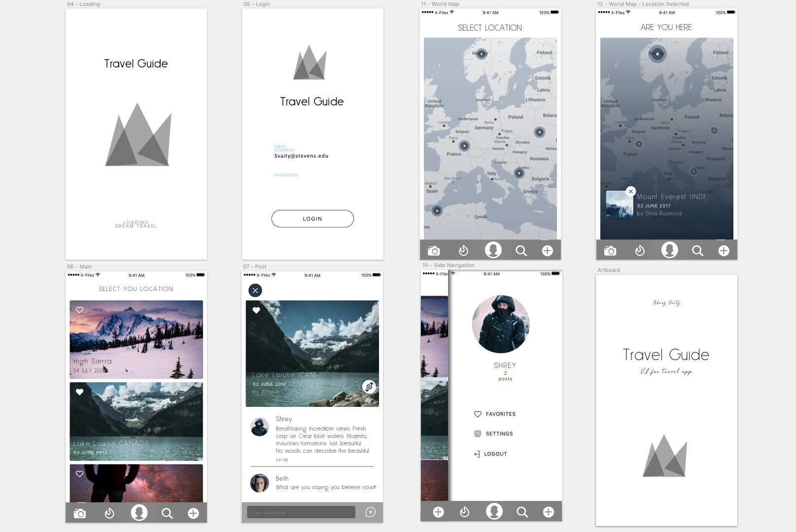
Task: Dismiss Mount Everest popup with X
Action: [x=631, y=192]
